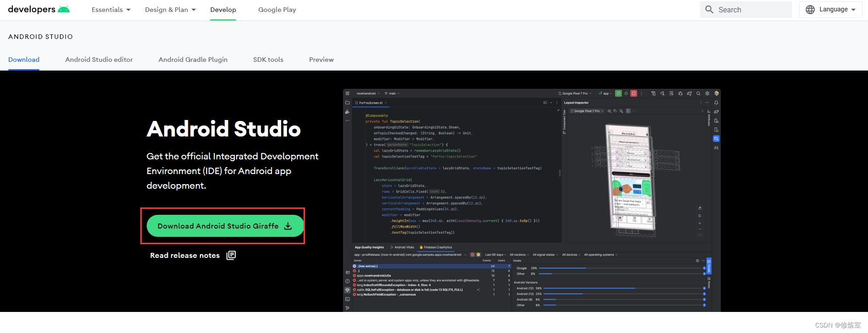Select the Download tab
This screenshot has height=333, width=868.
point(24,60)
